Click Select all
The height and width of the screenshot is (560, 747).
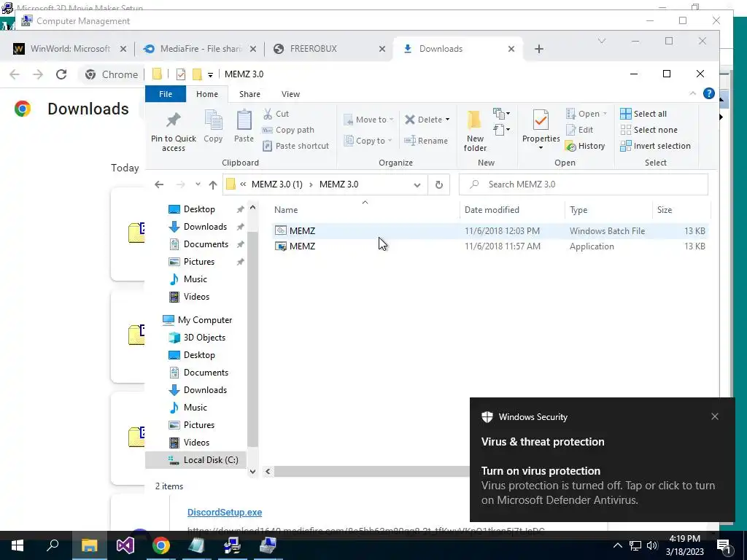[643, 114]
